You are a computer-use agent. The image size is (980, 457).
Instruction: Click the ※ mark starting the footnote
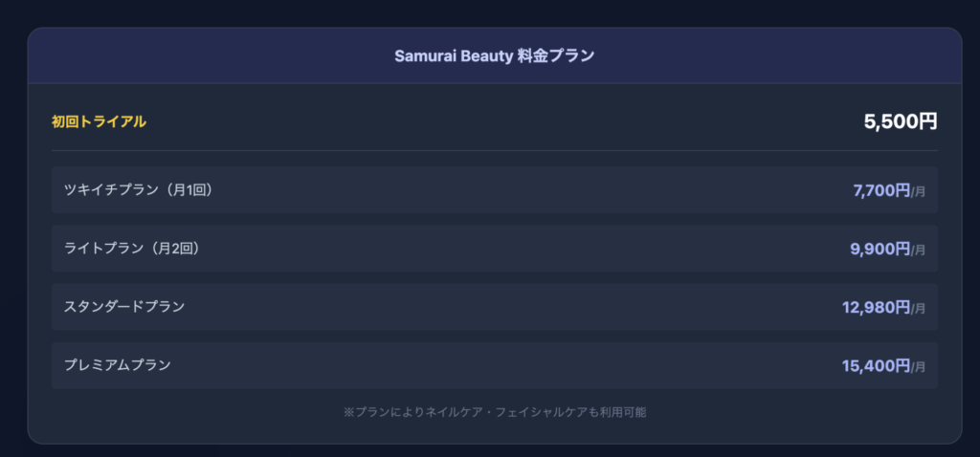coord(348,412)
